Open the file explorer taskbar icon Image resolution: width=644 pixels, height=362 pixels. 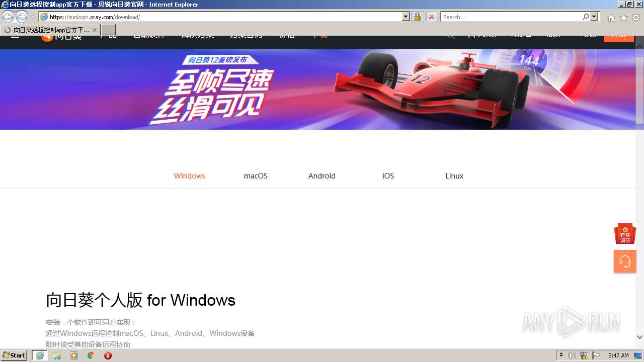57,355
